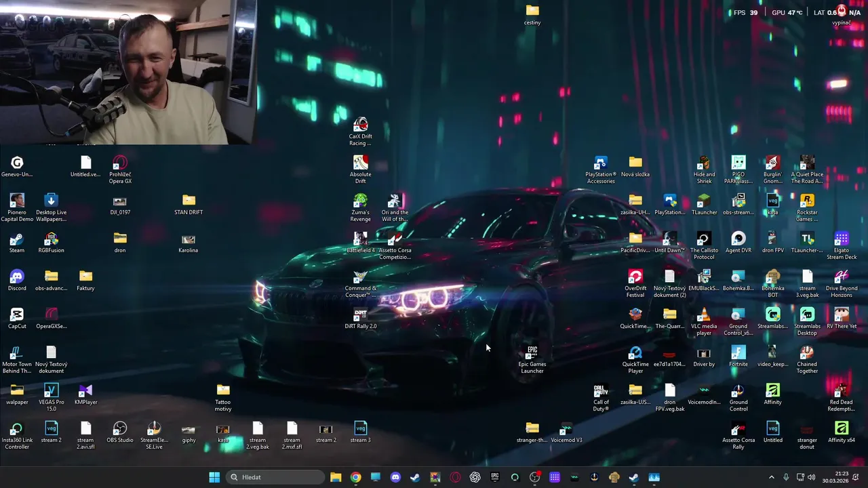Open the QuickTime Player shortcut
The height and width of the screenshot is (488, 868).
tap(635, 360)
